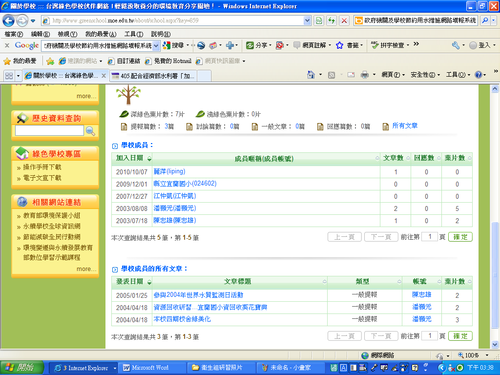Click the 確定 button under members table
The width and height of the screenshot is (500, 375).
(x=460, y=237)
